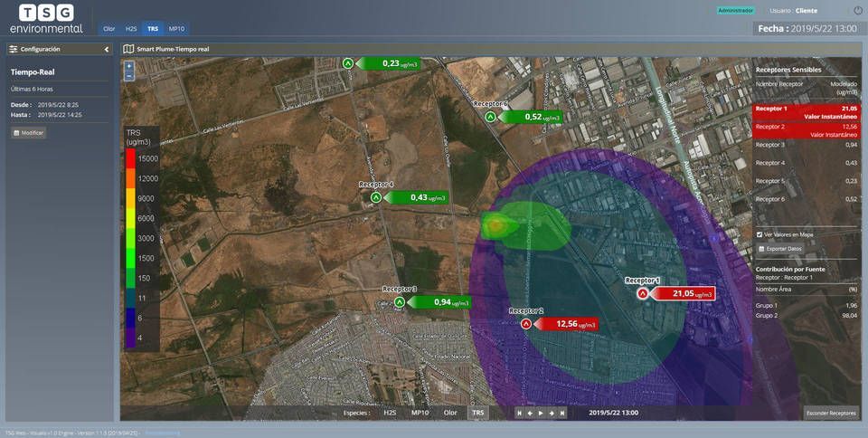Click the marker beside 0,23 ug/m3
This screenshot has height=438, width=868.
[x=347, y=63]
